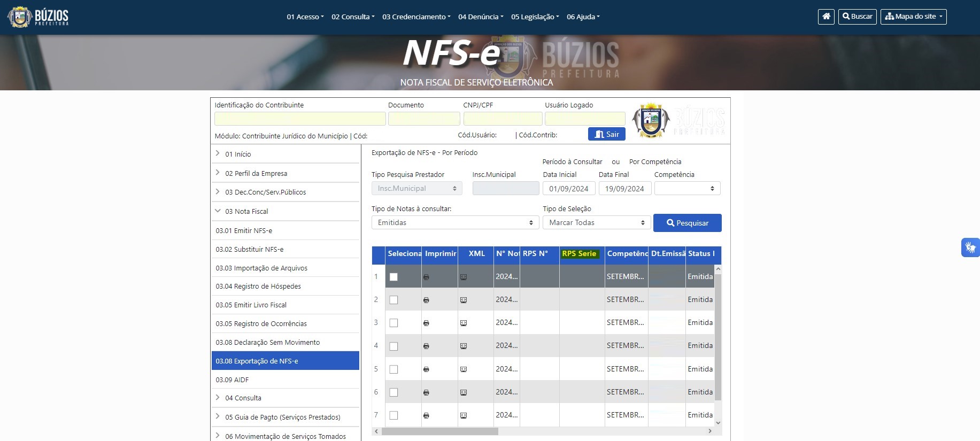This screenshot has width=980, height=441.
Task: Expand 02 Perfil da Empresa section
Action: [x=285, y=173]
